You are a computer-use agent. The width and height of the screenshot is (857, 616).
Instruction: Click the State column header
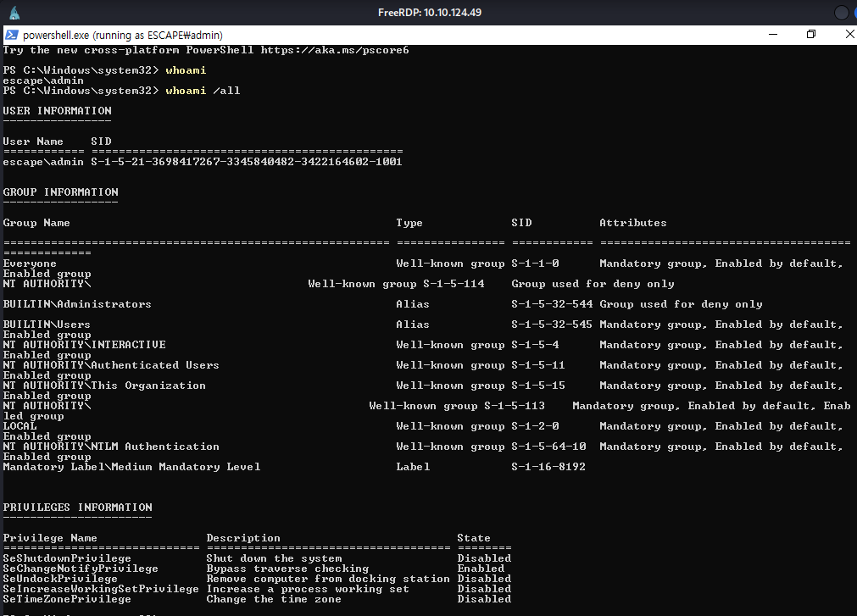click(x=473, y=538)
